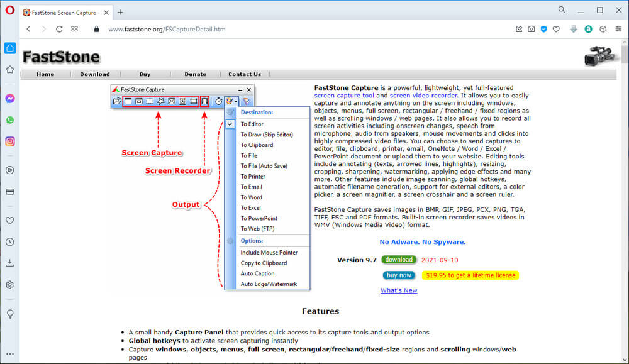The image size is (629, 364).
Task: Open the What's New link
Action: point(399,290)
